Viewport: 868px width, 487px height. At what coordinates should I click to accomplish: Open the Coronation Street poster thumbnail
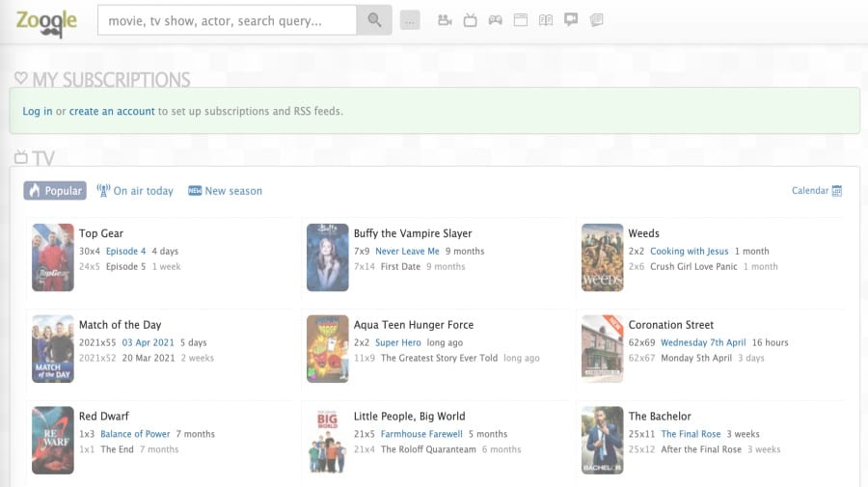[x=602, y=349]
